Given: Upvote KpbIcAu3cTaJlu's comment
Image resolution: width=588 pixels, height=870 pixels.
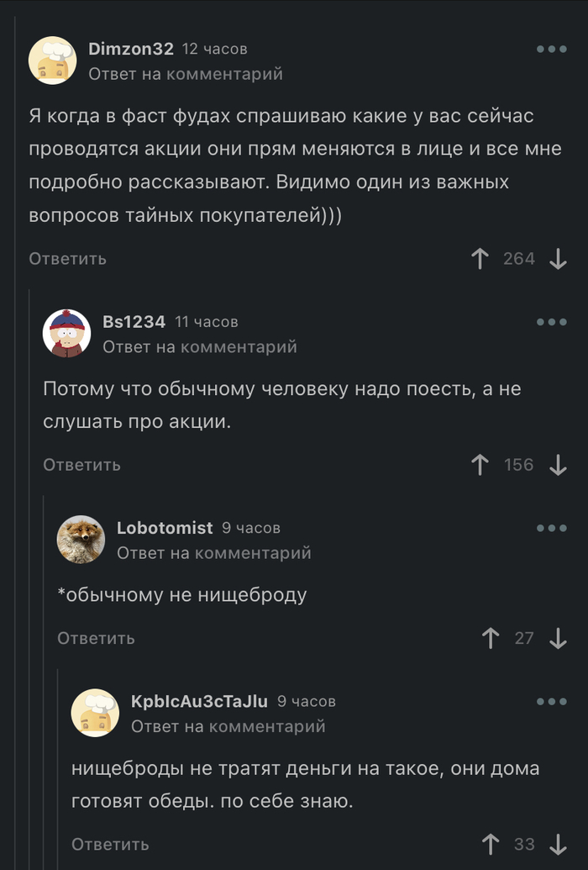Looking at the screenshot, I should click(491, 844).
